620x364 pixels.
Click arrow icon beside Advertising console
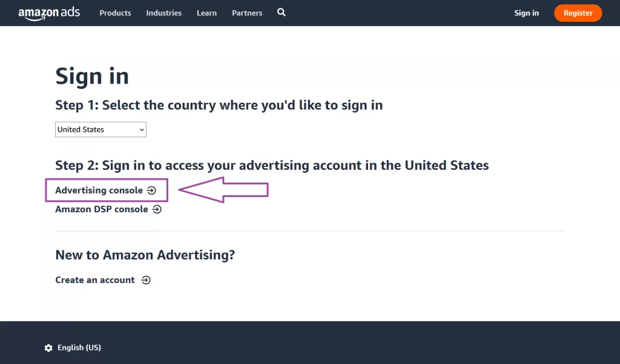tap(152, 190)
